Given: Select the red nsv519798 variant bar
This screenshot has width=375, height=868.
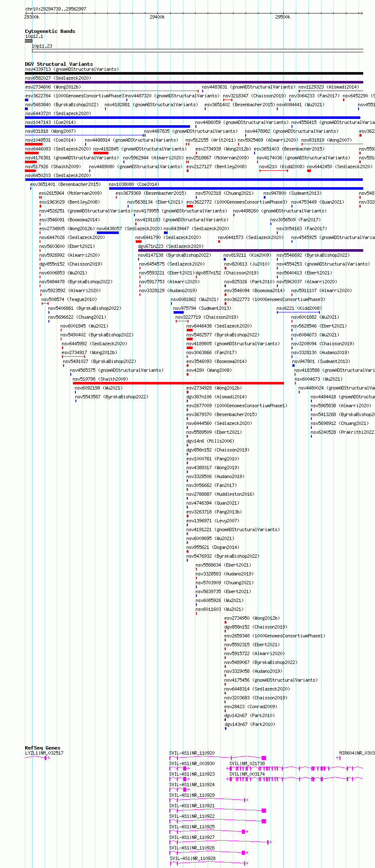Looking at the screenshot, I should pyautogui.click(x=178, y=383).
